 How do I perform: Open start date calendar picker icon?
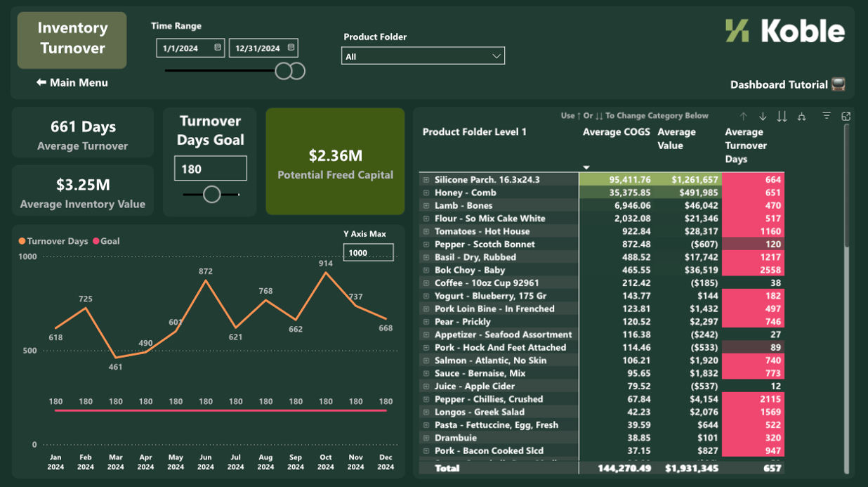(x=218, y=48)
